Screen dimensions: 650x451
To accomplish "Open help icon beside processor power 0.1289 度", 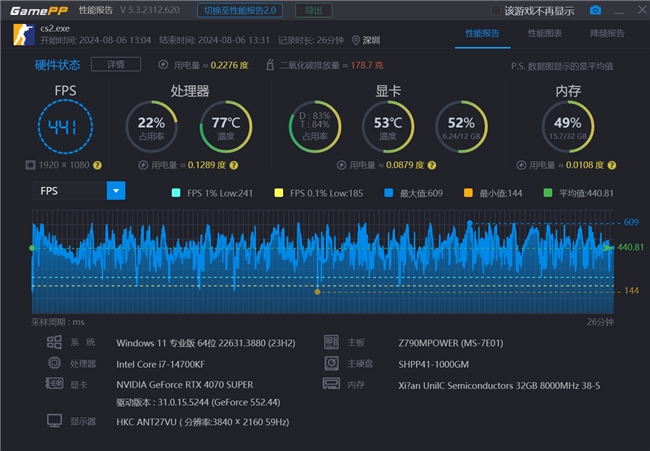I will pyautogui.click(x=234, y=165).
